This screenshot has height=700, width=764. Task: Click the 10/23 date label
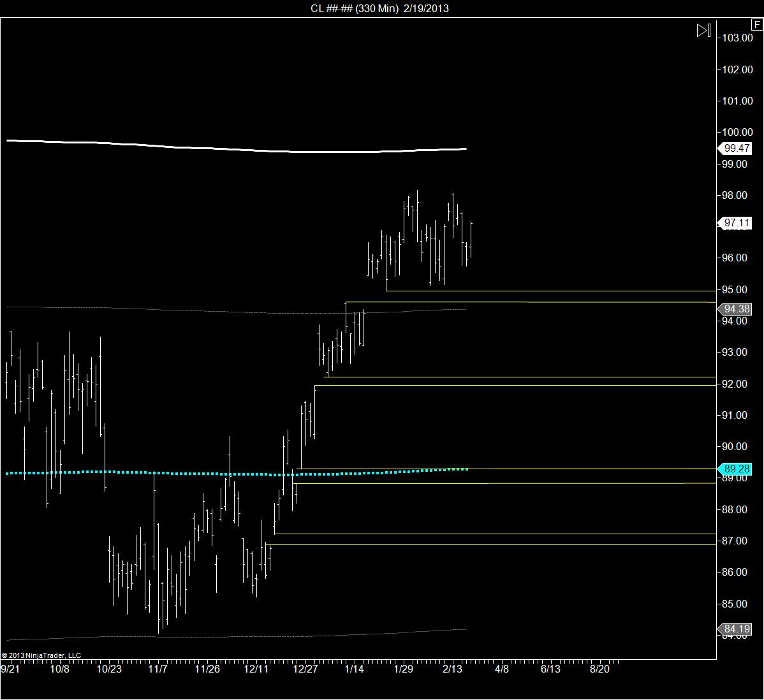pyautogui.click(x=109, y=669)
